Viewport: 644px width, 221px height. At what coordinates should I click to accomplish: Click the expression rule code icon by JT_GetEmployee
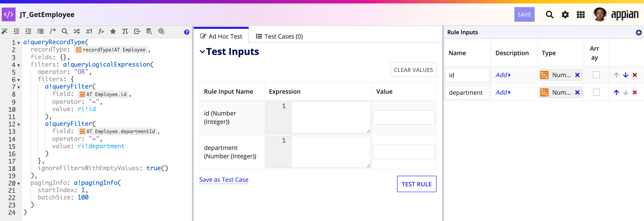pos(8,14)
